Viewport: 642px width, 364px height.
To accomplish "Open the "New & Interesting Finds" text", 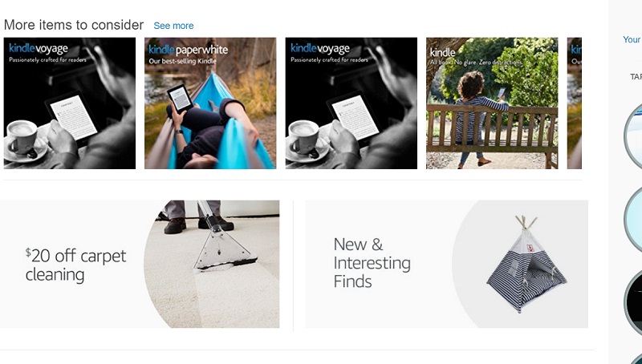I will 372,262.
